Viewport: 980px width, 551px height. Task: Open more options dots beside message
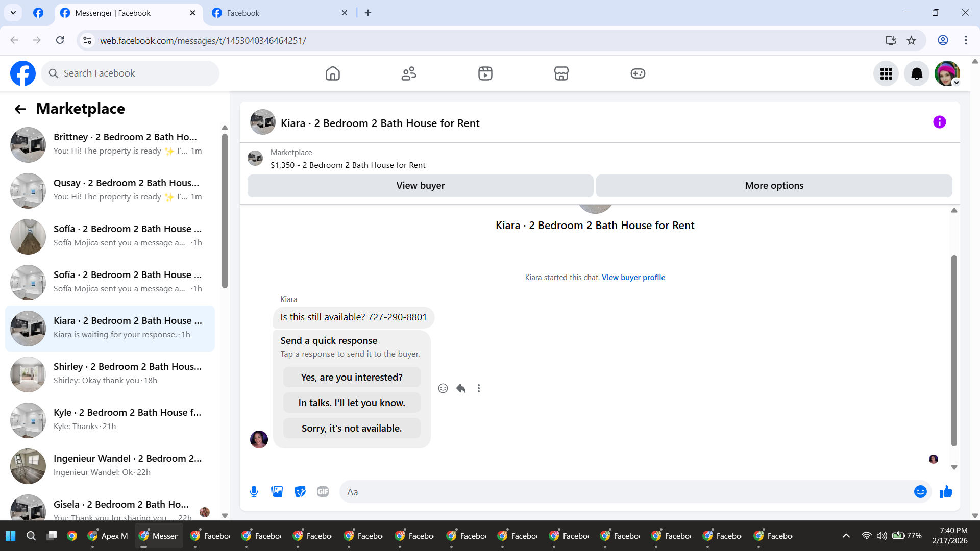(479, 388)
